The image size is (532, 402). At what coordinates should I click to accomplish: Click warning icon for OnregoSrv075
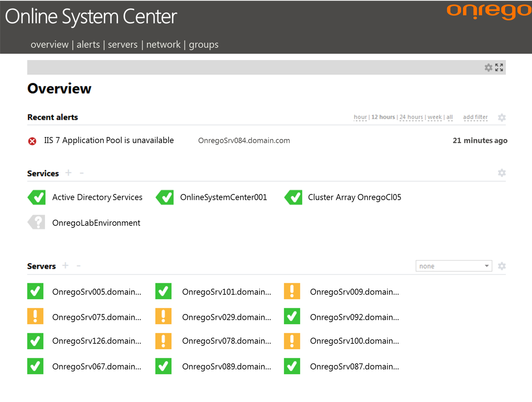tap(35, 316)
